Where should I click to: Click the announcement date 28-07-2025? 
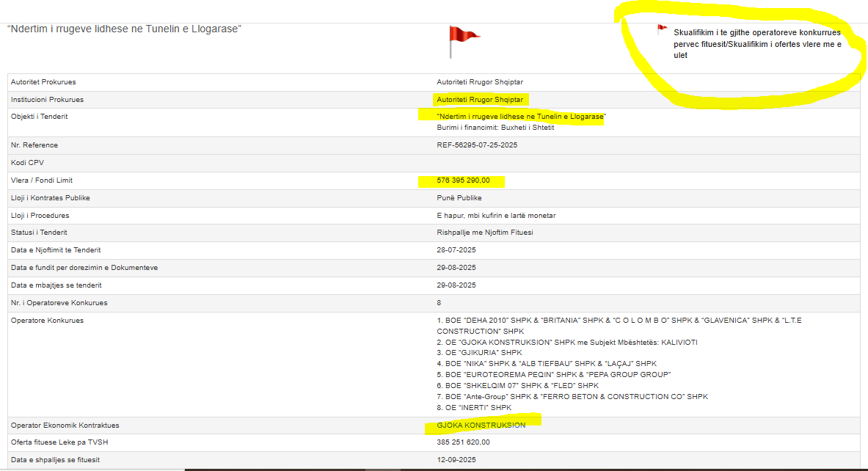[x=456, y=250]
